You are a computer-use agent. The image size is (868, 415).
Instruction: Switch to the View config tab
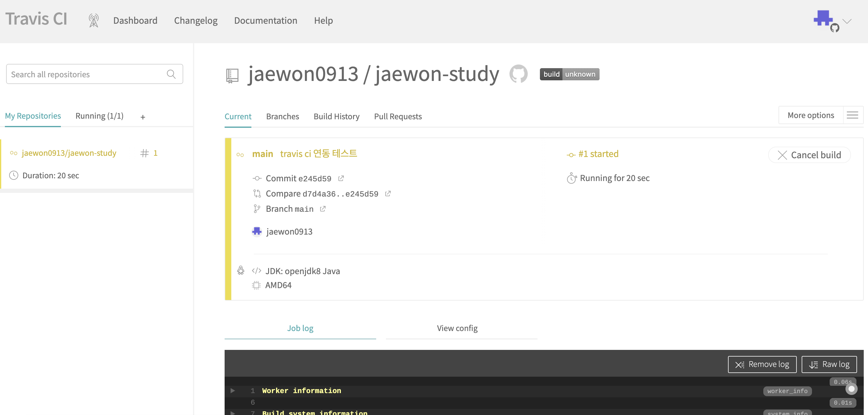pos(457,328)
